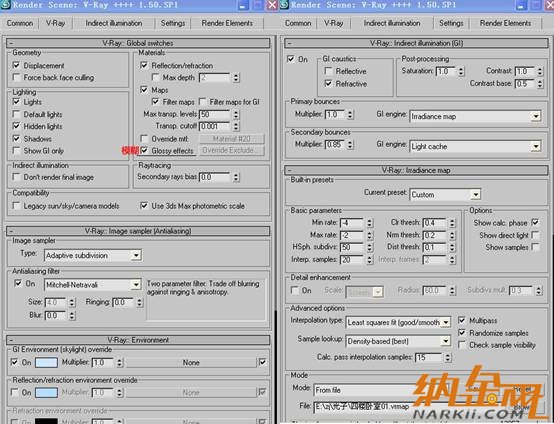
Task: Enable Reflective GI caustics
Action: coord(328,71)
